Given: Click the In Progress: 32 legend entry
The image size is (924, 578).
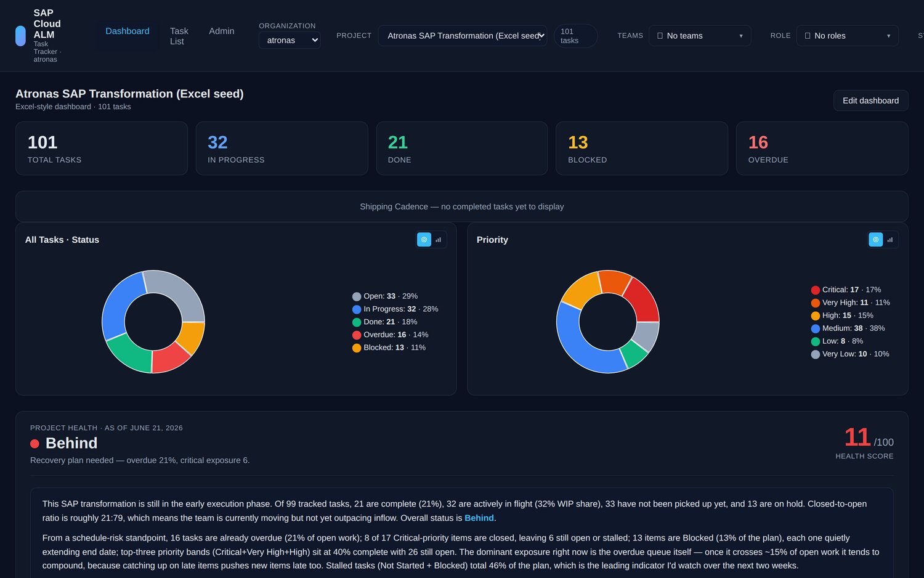Looking at the screenshot, I should [395, 309].
